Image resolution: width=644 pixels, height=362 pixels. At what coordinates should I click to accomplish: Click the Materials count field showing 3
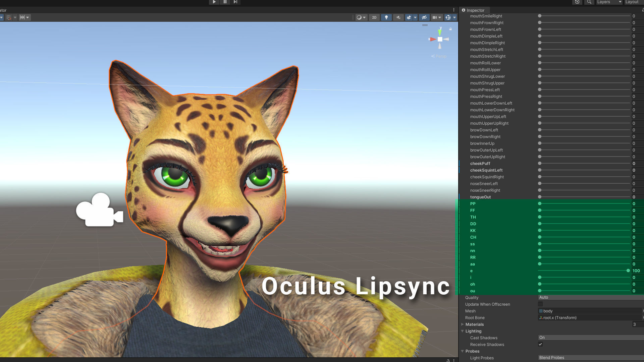(638, 324)
